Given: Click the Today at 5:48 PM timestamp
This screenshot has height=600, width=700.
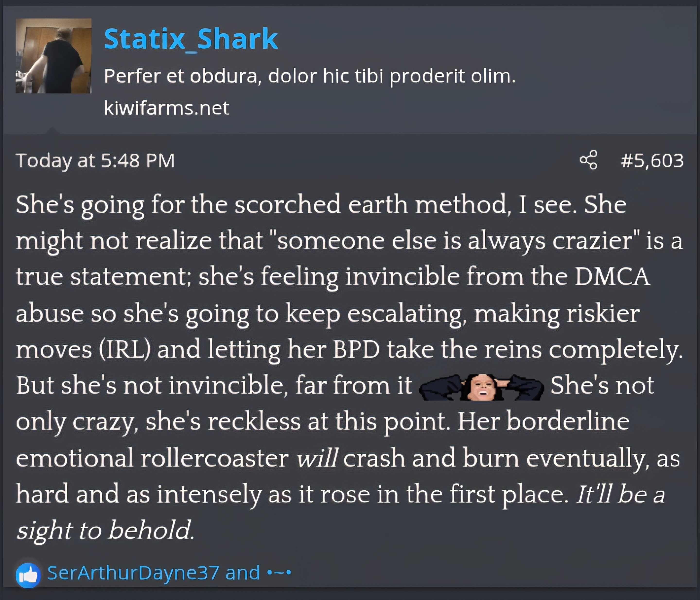Looking at the screenshot, I should pyautogui.click(x=95, y=160).
